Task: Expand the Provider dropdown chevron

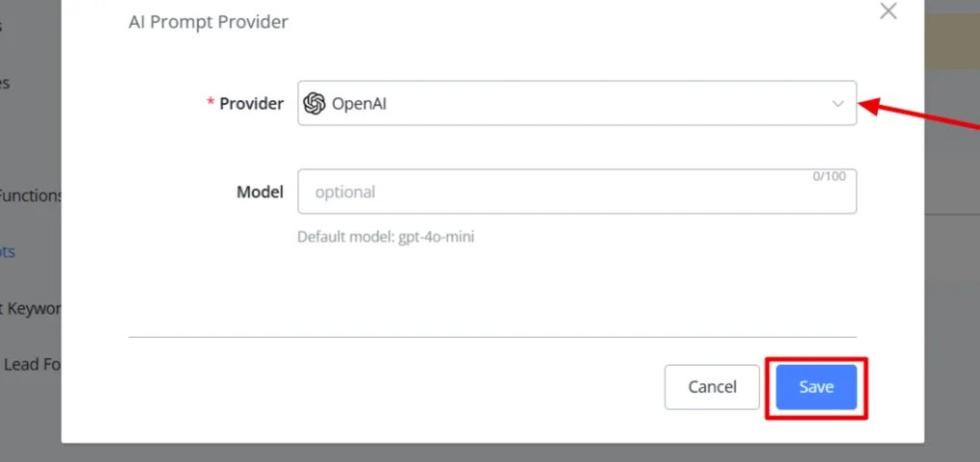Action: [x=838, y=104]
